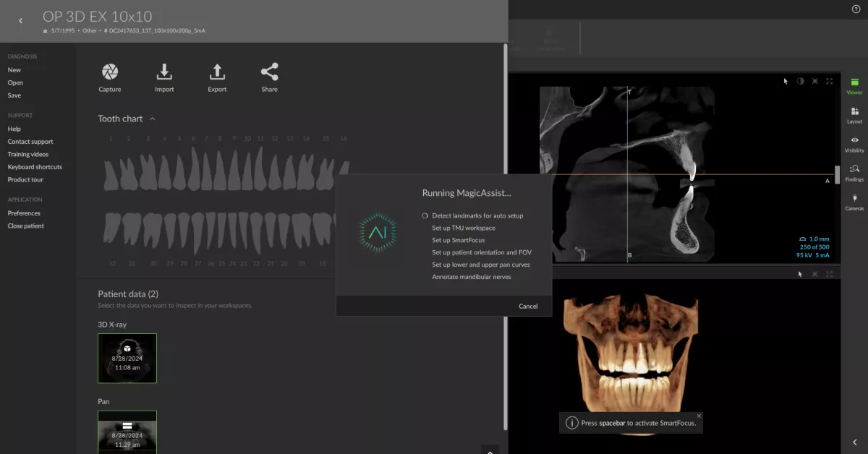Dismiss the SmartFocus spacebar tip
The width and height of the screenshot is (868, 454).
tap(698, 416)
